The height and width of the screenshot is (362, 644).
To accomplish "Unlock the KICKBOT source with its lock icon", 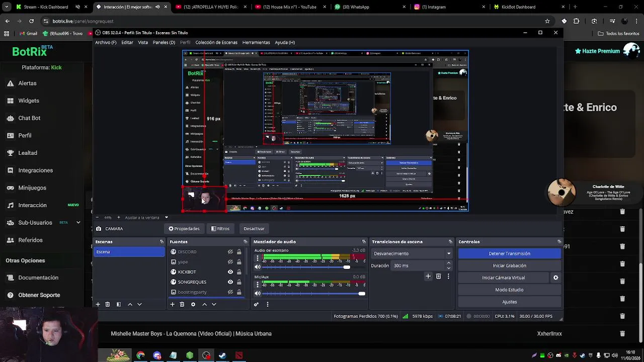I will coord(239,272).
